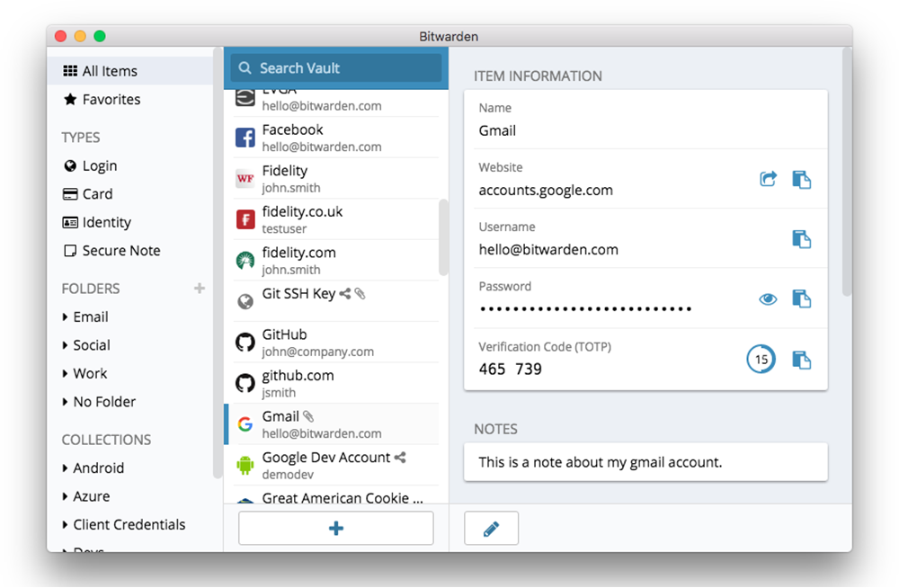Open the Great American Cookie entry
Screen dimensions: 899x588
[336, 495]
